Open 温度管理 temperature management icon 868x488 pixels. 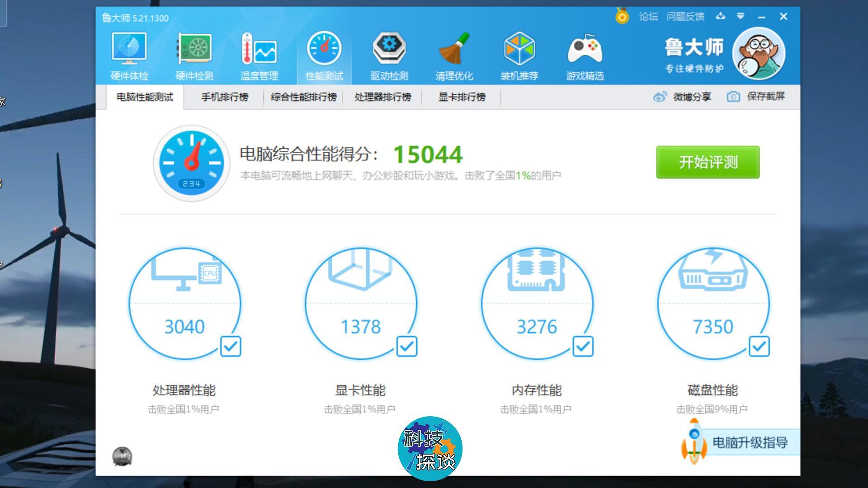[x=259, y=48]
